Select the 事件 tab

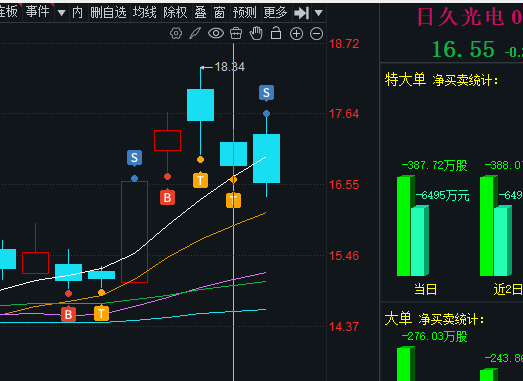pyautogui.click(x=38, y=12)
